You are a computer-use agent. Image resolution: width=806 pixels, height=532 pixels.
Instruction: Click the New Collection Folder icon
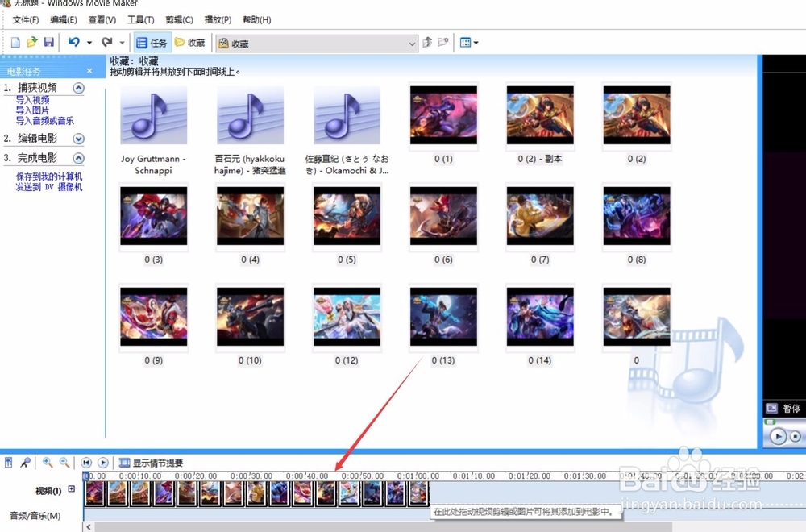pos(443,43)
